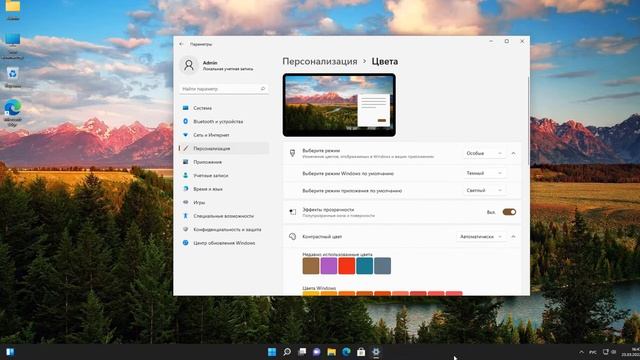Open Учетные записи category
This screenshot has width=640, height=360.
[x=224, y=176]
